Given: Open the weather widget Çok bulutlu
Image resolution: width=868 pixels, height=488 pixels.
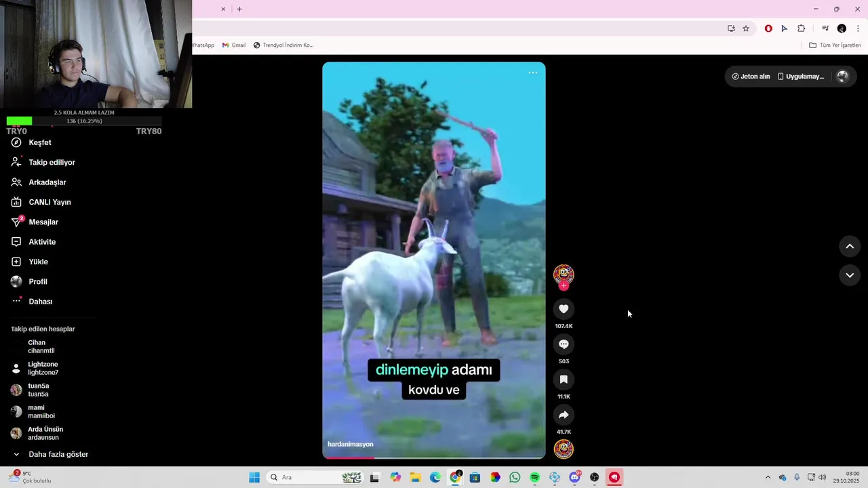Looking at the screenshot, I should pos(31,477).
